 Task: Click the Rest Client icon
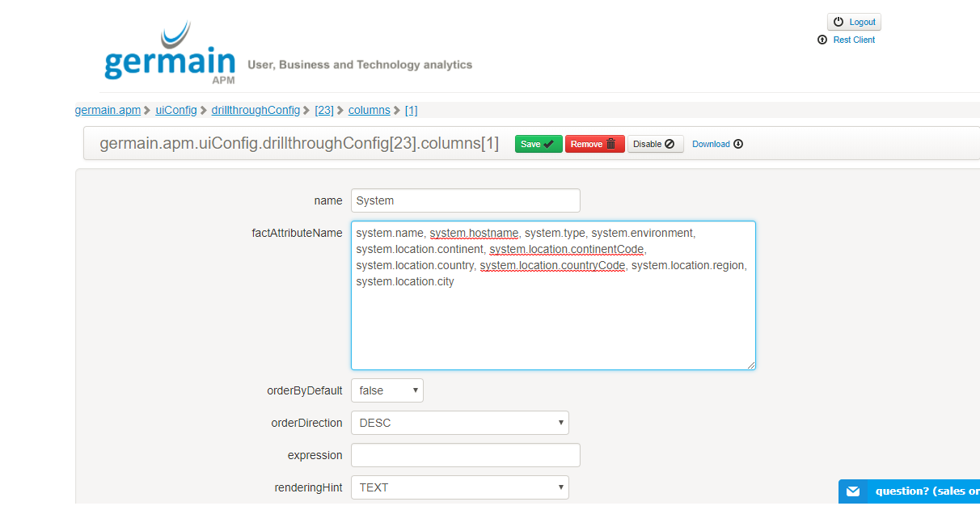[822, 40]
